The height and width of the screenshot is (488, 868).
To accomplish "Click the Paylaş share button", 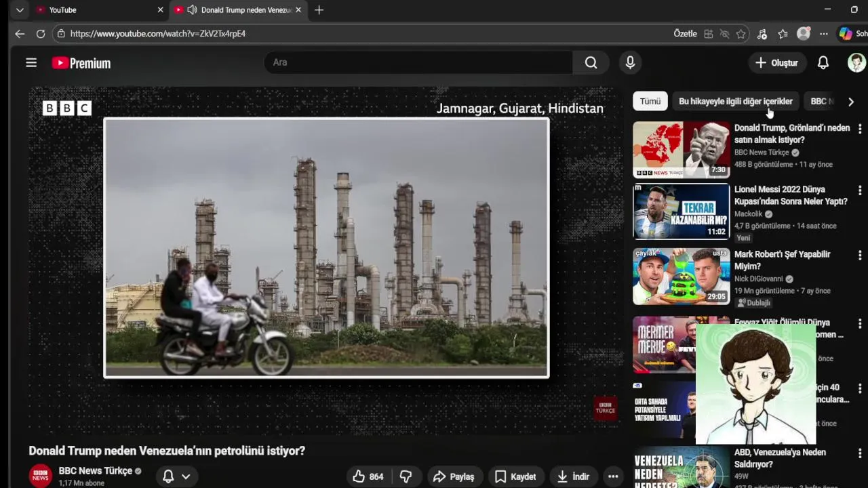I will click(453, 476).
